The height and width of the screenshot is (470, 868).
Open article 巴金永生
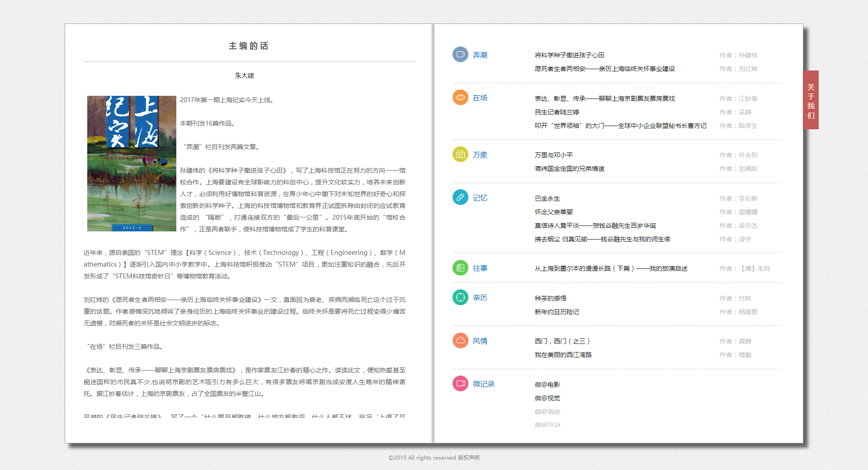pos(547,198)
